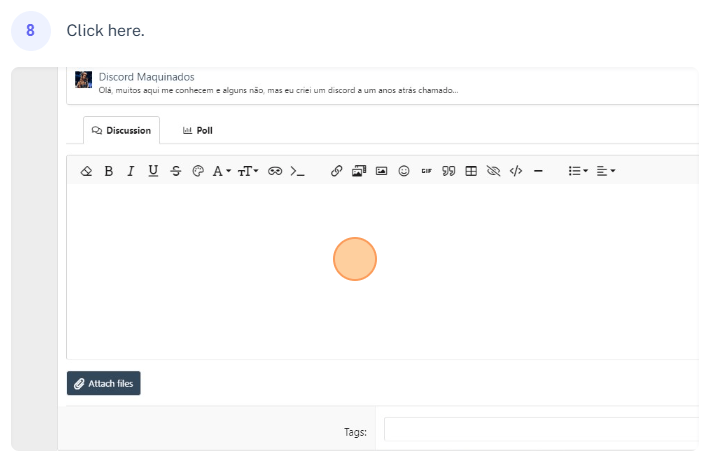Toggle strikethrough formatting
The height and width of the screenshot is (461, 707).
tap(176, 171)
